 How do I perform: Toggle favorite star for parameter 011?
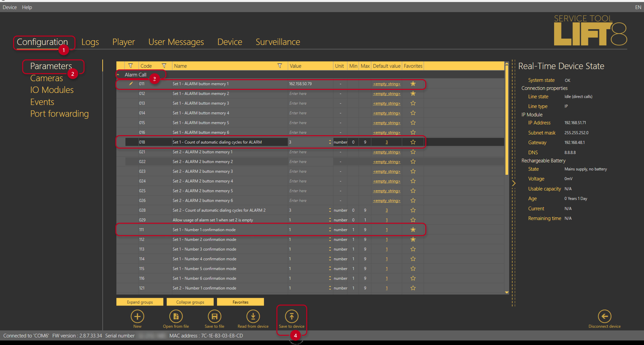click(x=413, y=84)
